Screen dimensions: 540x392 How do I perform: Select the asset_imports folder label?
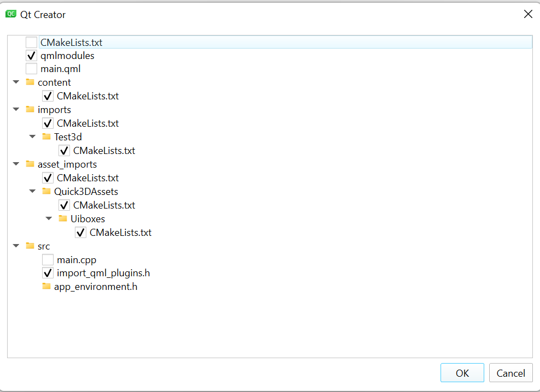67,164
